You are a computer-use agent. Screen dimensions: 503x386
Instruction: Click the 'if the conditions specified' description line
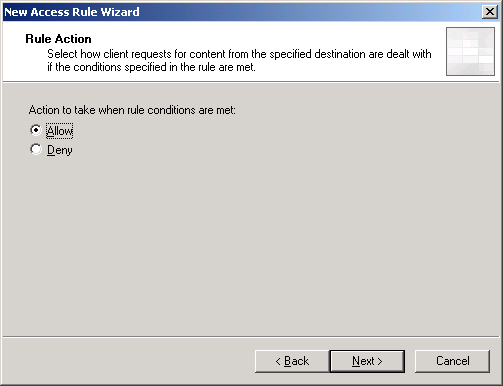(151, 67)
